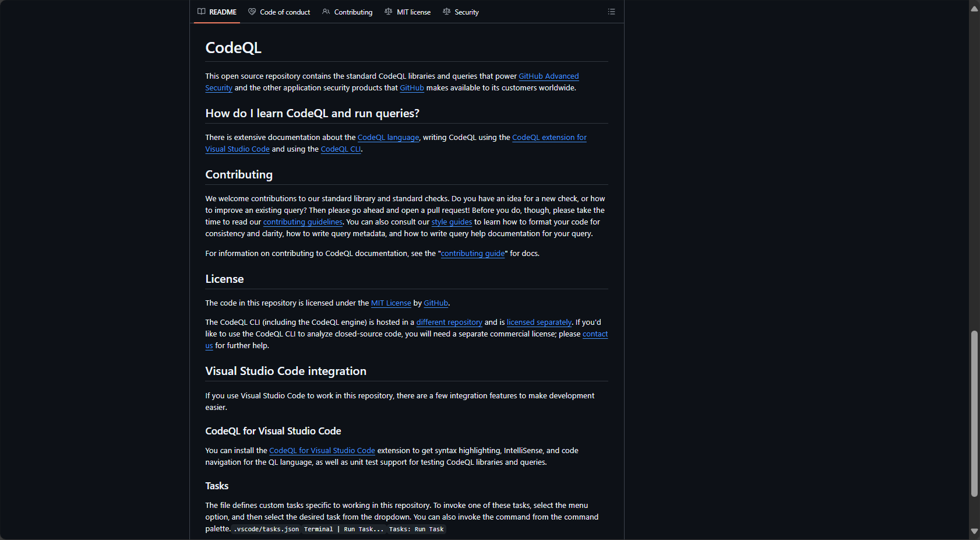Open the licensed separately link
This screenshot has height=540, width=980.
(539, 322)
